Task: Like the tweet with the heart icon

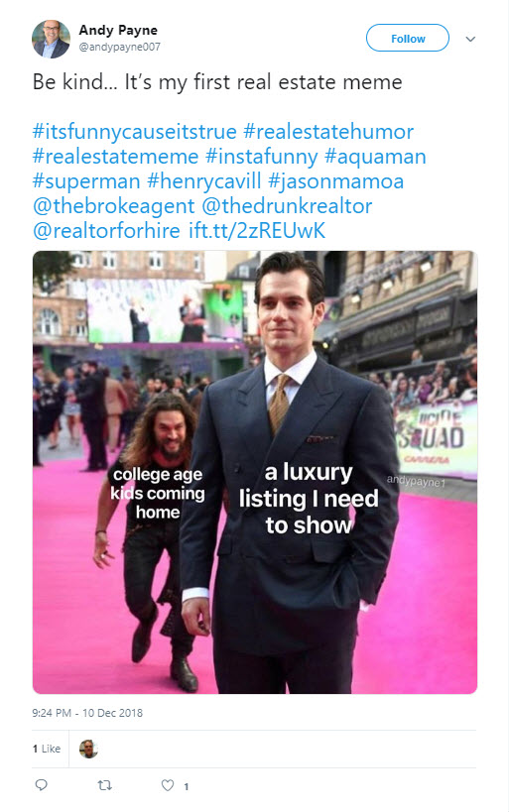Action: pyautogui.click(x=168, y=785)
